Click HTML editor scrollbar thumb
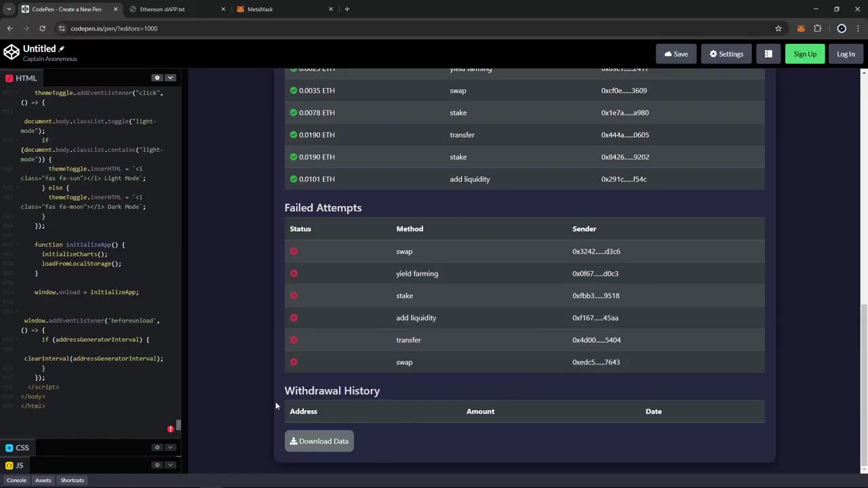Screen dimensions: 868x488 [x=179, y=425]
